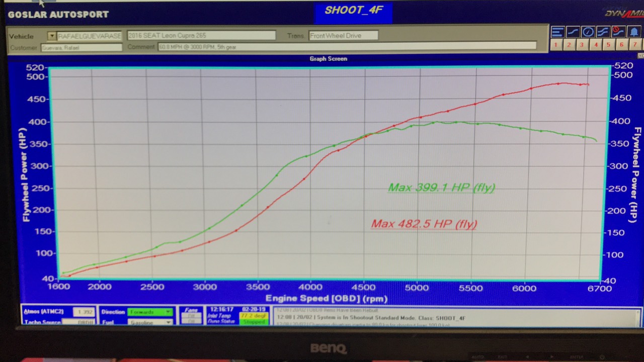This screenshot has width=644, height=362.
Task: Click the log line System Is In Shootout Standard Mode
Action: pyautogui.click(x=370, y=318)
